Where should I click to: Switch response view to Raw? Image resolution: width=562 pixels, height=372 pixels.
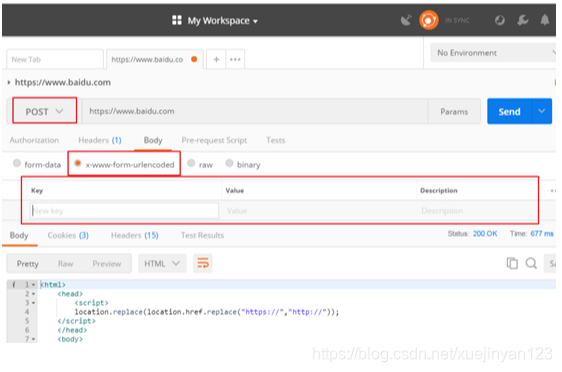(65, 264)
